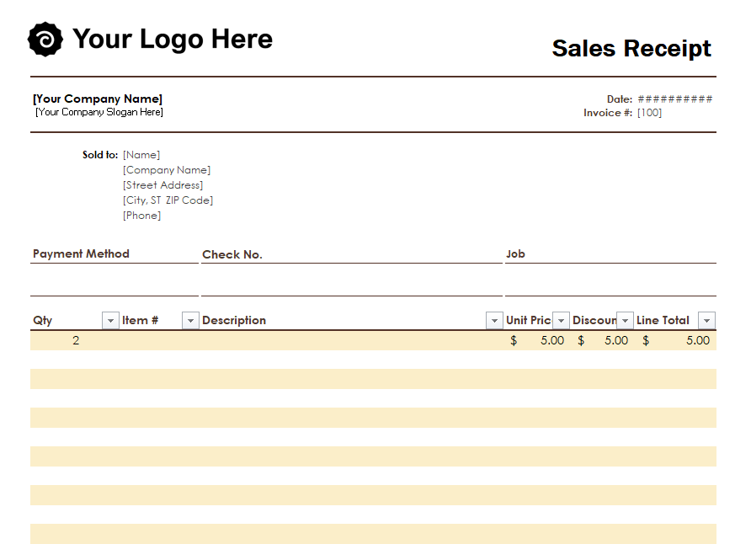This screenshot has height=560, width=751.
Task: Click the 'Invoice #:' label
Action: [x=608, y=113]
